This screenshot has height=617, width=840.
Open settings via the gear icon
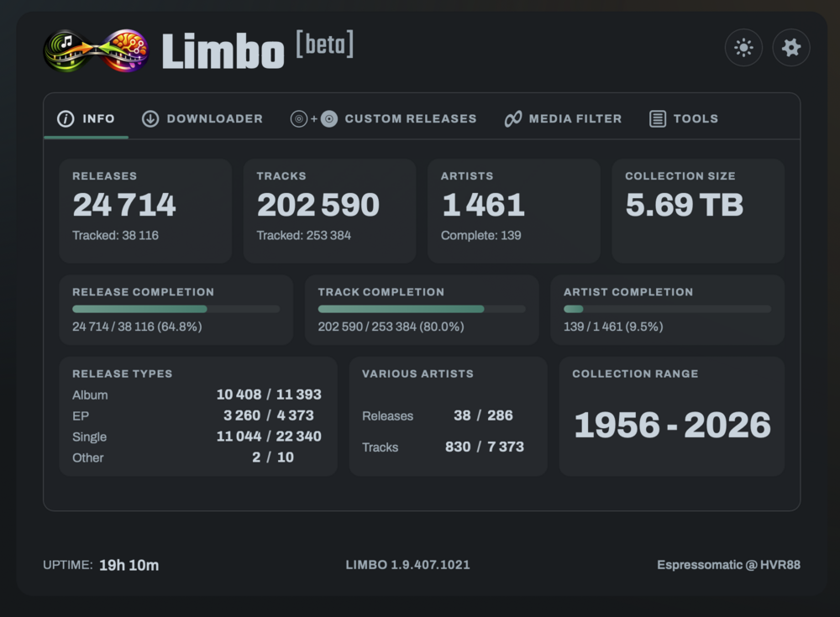pos(790,48)
